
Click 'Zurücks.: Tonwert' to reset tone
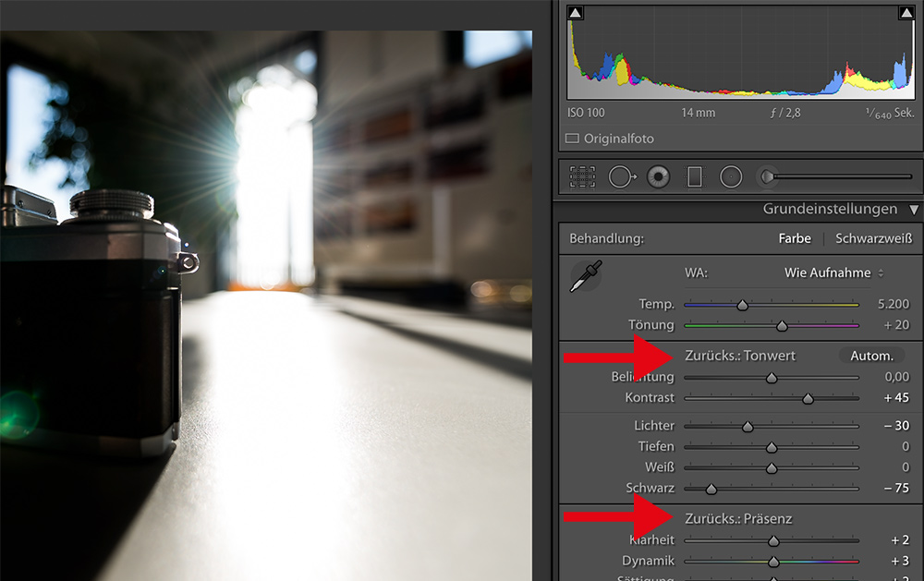(739, 356)
